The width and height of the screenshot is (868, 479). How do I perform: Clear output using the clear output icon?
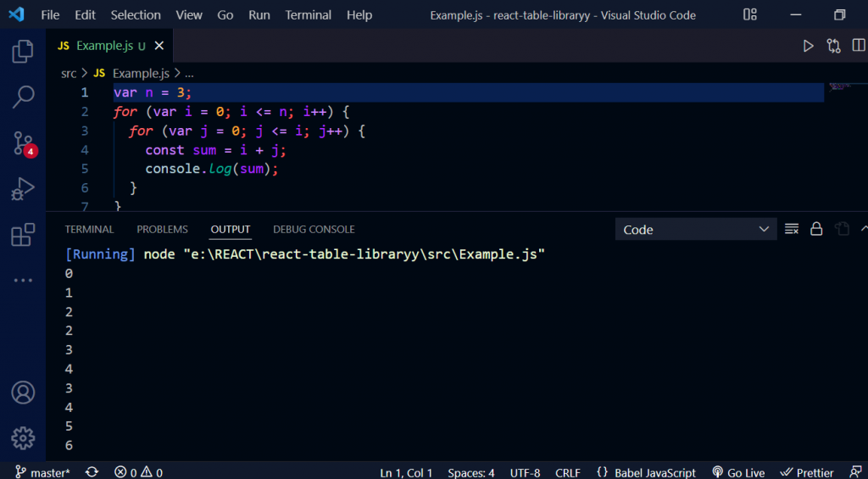792,229
